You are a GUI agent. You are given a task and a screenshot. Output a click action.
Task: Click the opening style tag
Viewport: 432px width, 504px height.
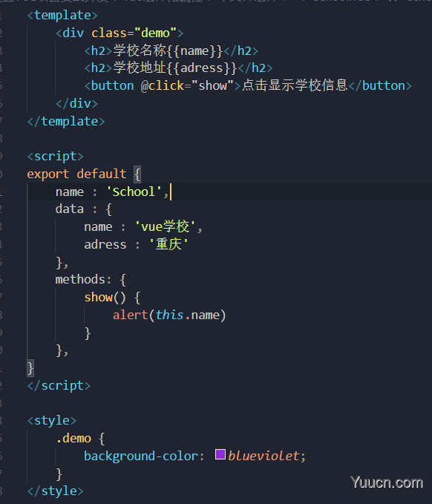tap(52, 421)
